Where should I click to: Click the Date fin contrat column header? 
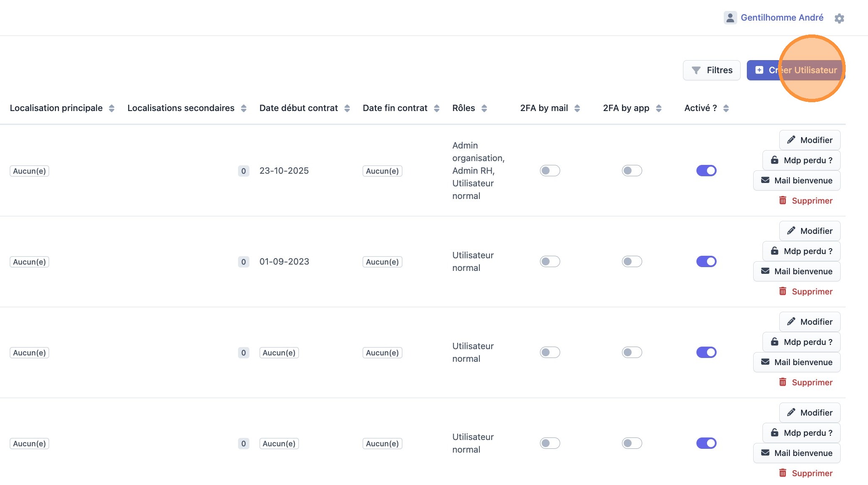394,108
